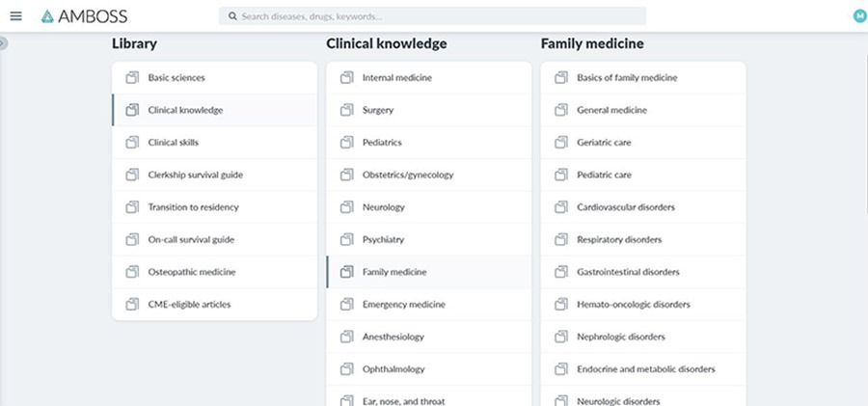Image resolution: width=868 pixels, height=406 pixels.
Task: Click the folder icon beside Basic sciences
Action: pos(131,77)
